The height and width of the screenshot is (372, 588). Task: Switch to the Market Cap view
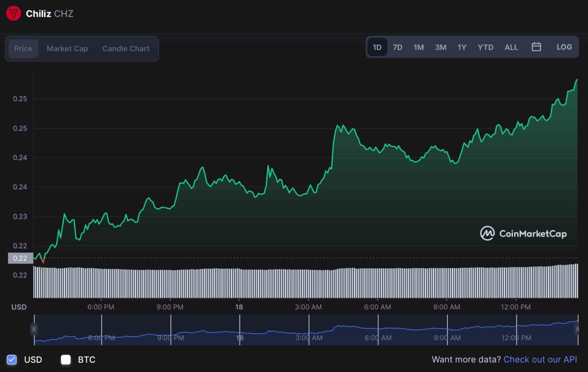pyautogui.click(x=67, y=49)
